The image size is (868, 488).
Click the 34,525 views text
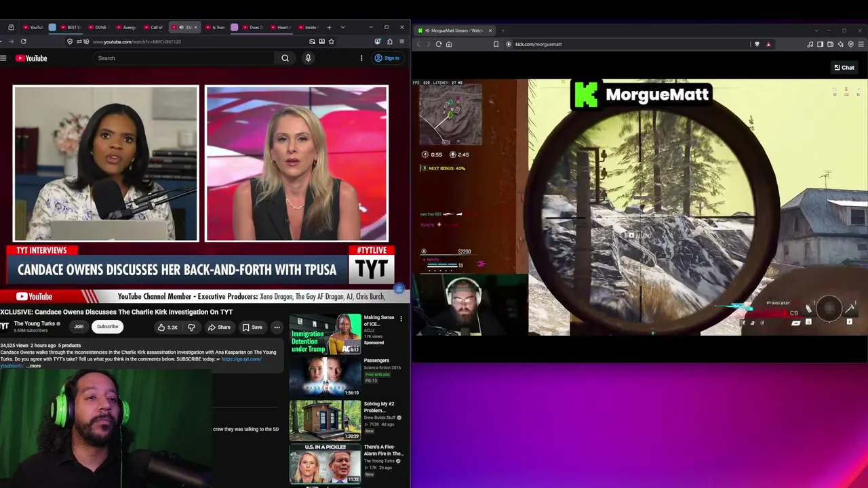click(x=13, y=346)
